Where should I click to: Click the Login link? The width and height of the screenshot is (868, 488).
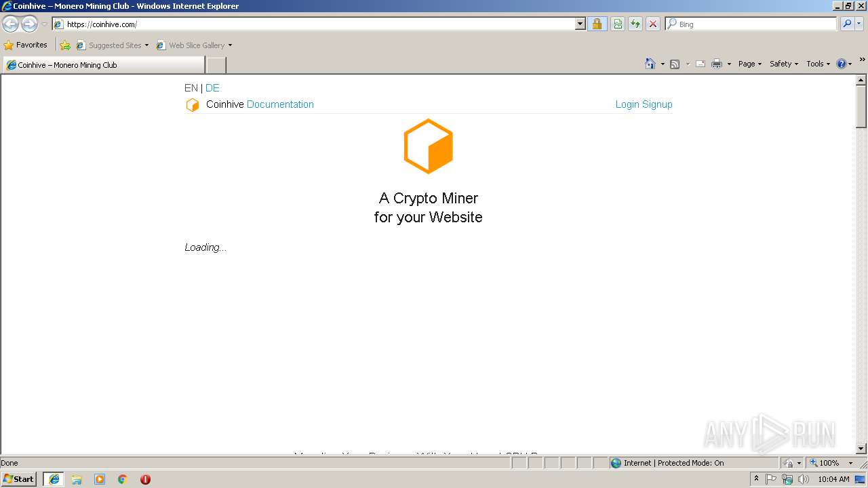coord(627,104)
